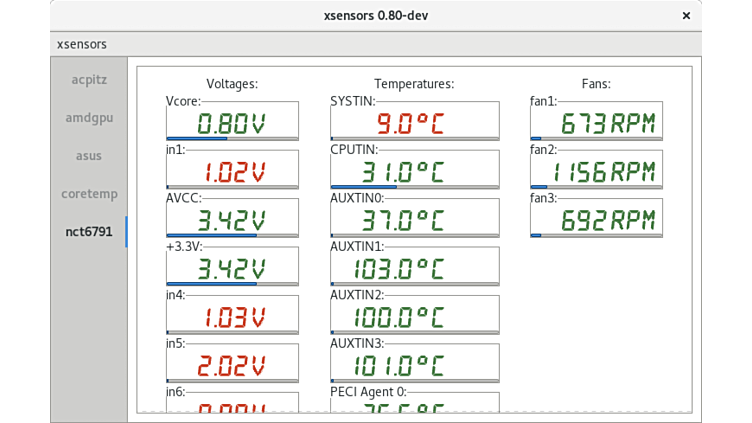The image size is (752, 423).
Task: Select the nct6791 tab
Action: 89,232
